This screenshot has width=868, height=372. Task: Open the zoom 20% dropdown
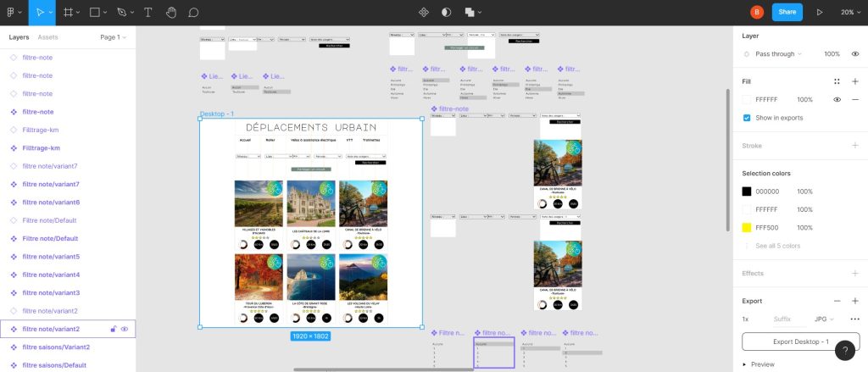point(850,12)
